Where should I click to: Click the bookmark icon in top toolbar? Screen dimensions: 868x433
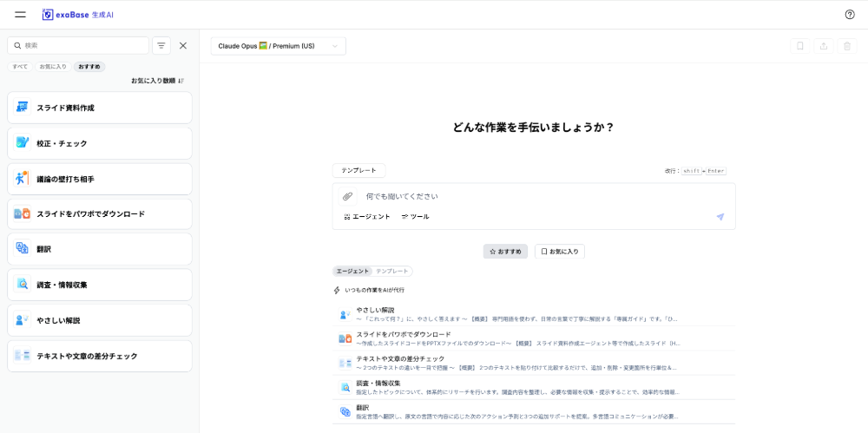click(x=800, y=47)
